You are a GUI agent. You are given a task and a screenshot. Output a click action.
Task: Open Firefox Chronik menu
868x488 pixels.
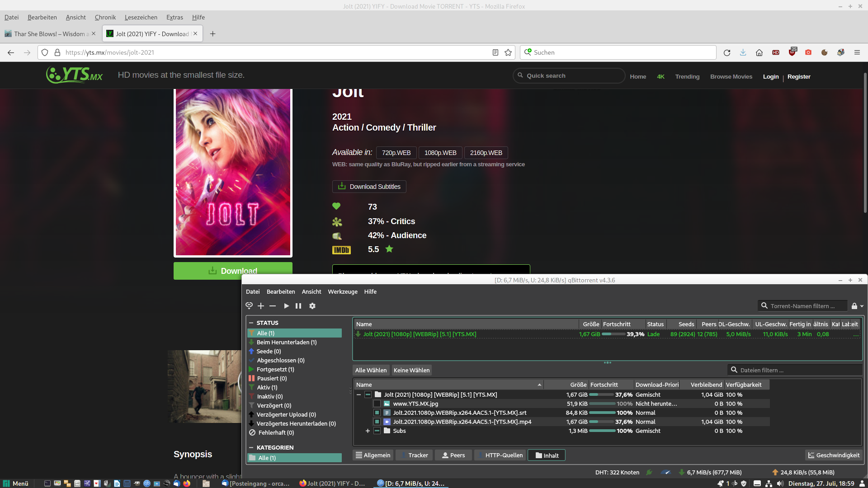point(105,17)
